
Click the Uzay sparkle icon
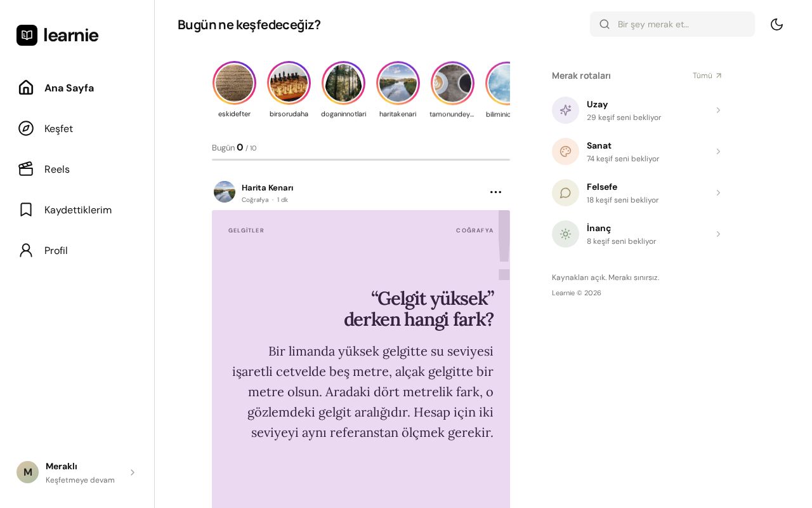pyautogui.click(x=565, y=110)
